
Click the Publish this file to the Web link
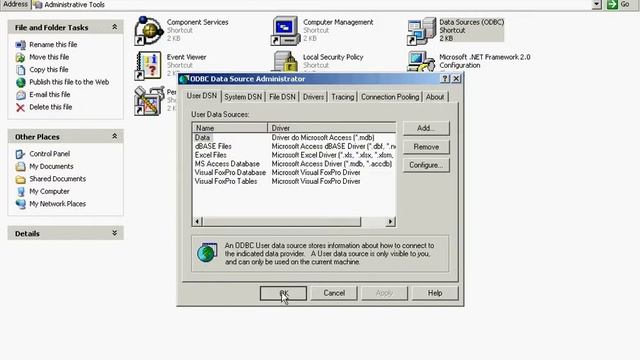(x=69, y=82)
